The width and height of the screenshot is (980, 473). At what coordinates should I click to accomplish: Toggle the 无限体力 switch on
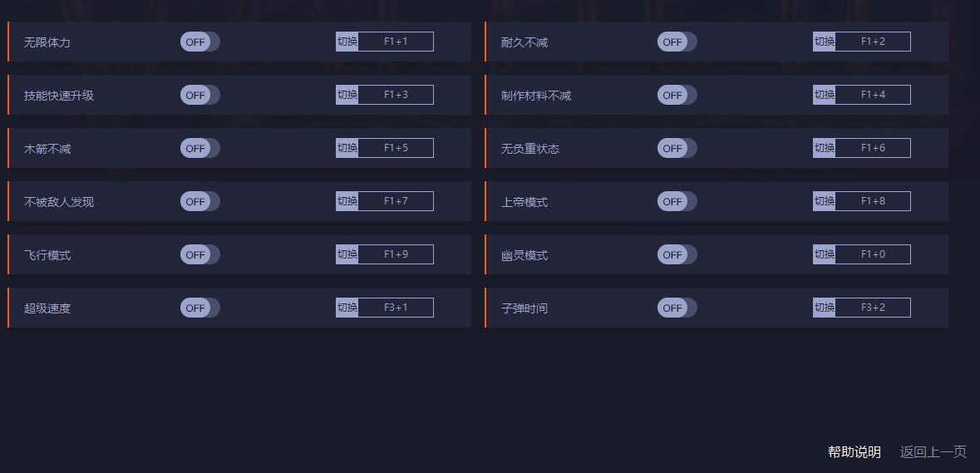(x=200, y=42)
